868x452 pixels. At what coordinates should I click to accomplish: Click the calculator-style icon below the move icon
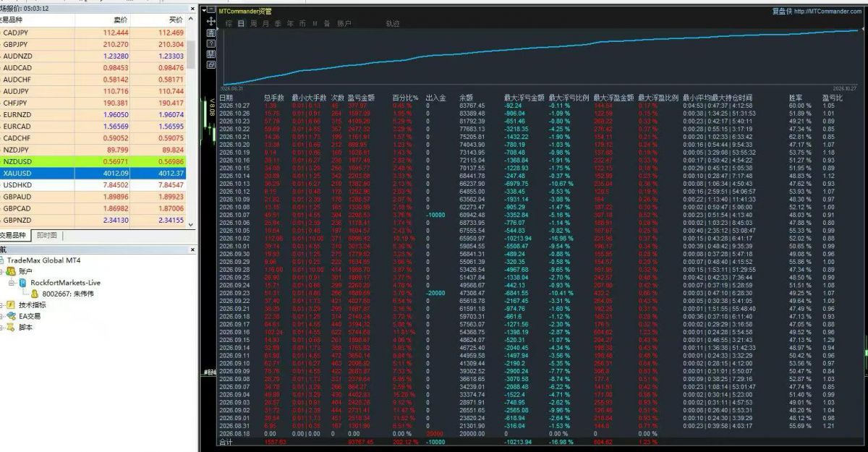tap(210, 33)
